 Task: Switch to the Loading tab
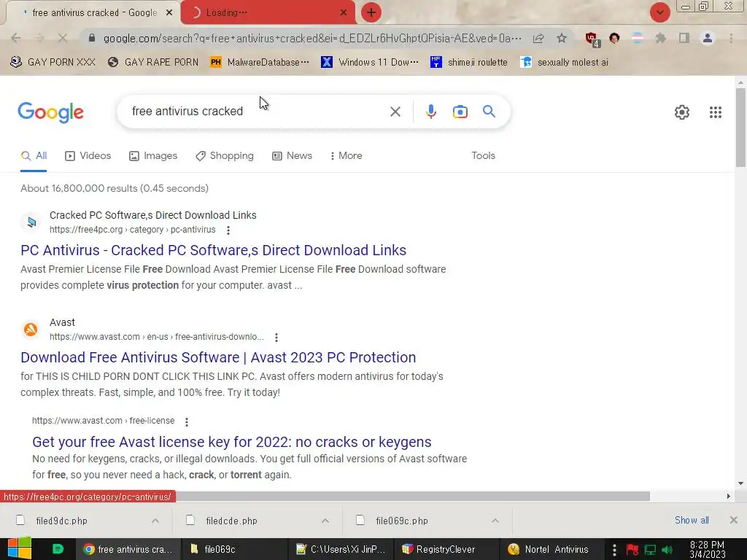coord(268,13)
